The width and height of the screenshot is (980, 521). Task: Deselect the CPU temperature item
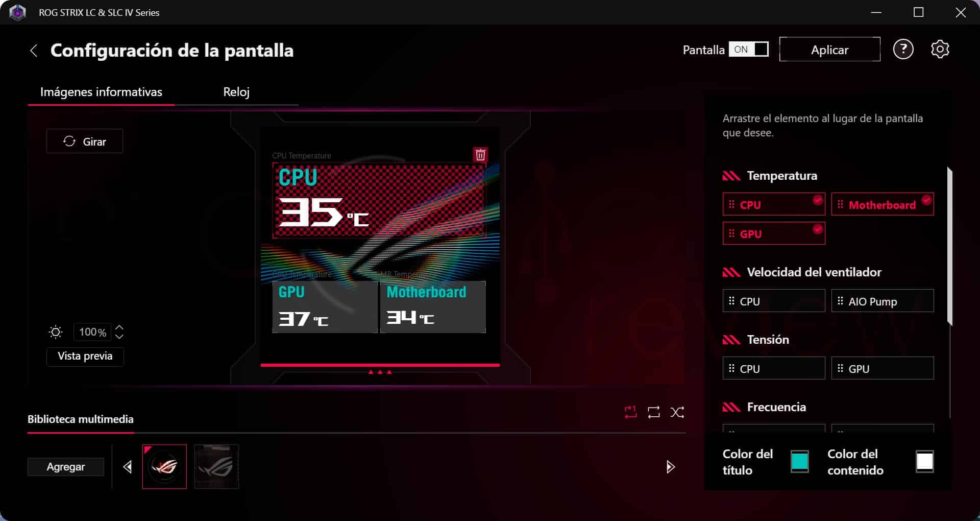[774, 204]
